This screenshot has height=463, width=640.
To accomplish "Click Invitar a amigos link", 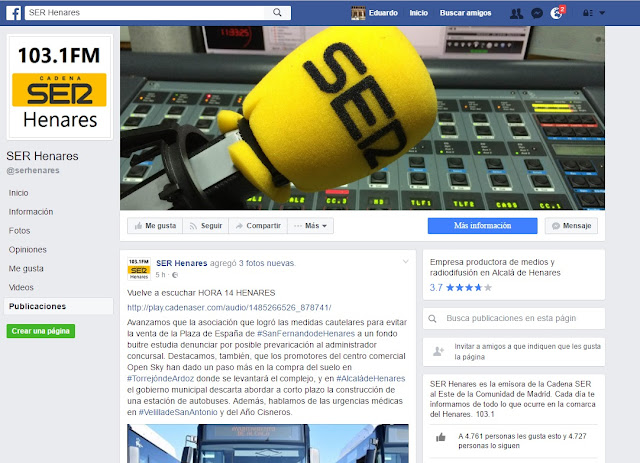I will click(527, 352).
